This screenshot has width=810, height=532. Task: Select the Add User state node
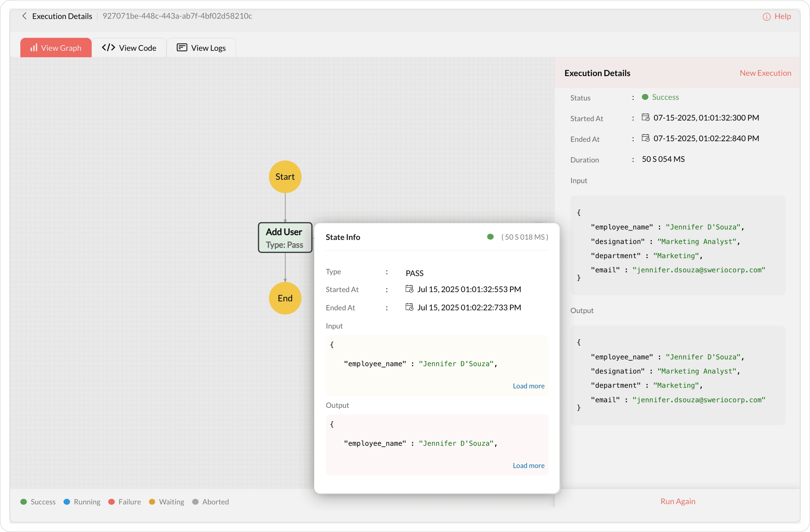[x=285, y=238]
